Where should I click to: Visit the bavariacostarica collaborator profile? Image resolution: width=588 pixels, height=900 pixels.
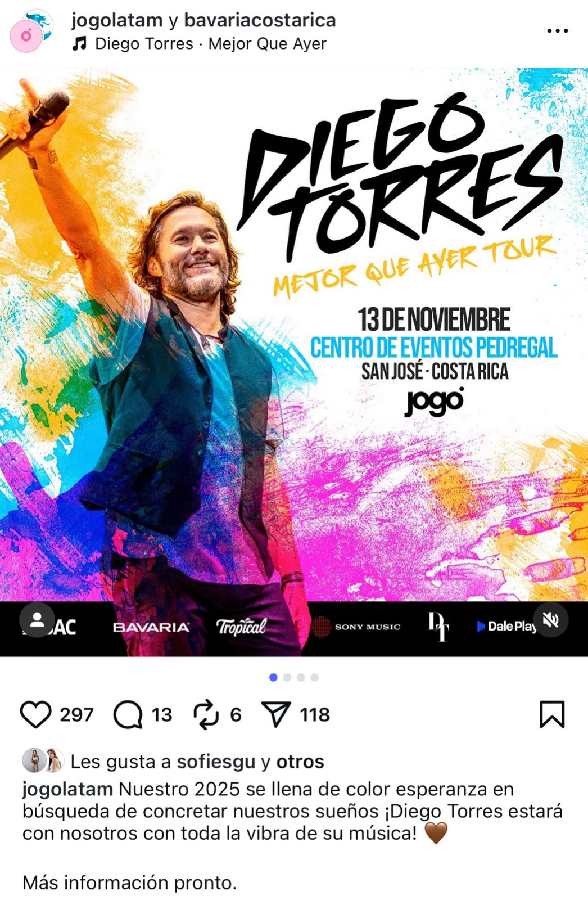(260, 20)
